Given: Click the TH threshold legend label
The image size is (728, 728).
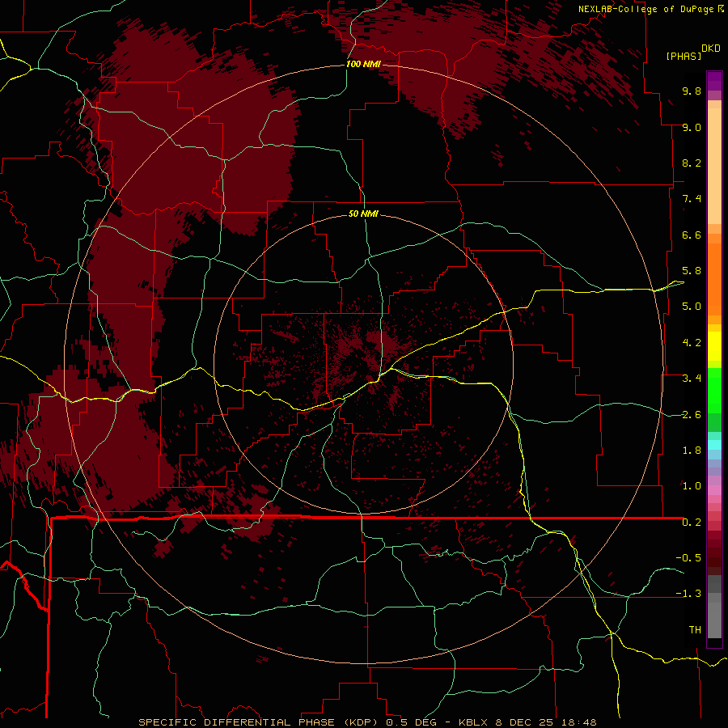Looking at the screenshot, I should [695, 630].
